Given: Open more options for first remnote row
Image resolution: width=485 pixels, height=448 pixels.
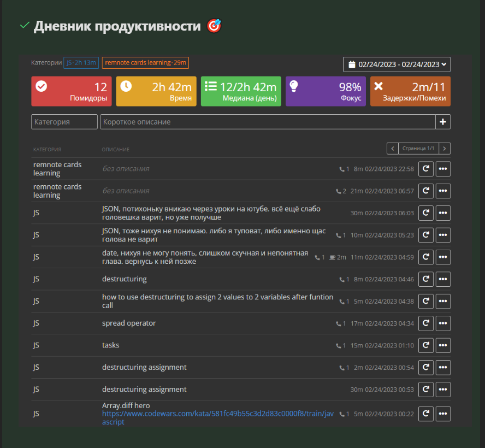Looking at the screenshot, I should pyautogui.click(x=443, y=169).
